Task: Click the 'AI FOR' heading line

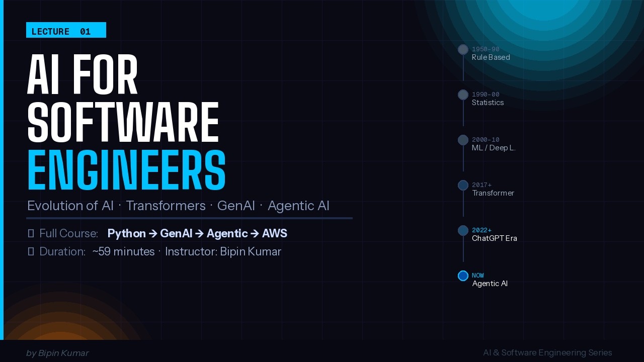Action: click(83, 75)
